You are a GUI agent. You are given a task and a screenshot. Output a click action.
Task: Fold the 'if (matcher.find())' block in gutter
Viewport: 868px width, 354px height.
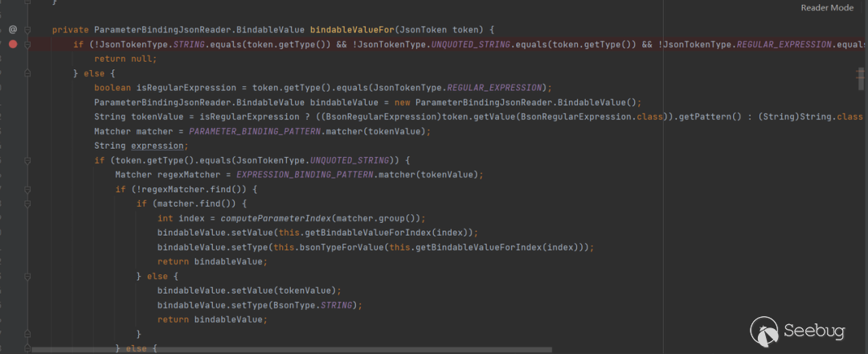pos(27,204)
